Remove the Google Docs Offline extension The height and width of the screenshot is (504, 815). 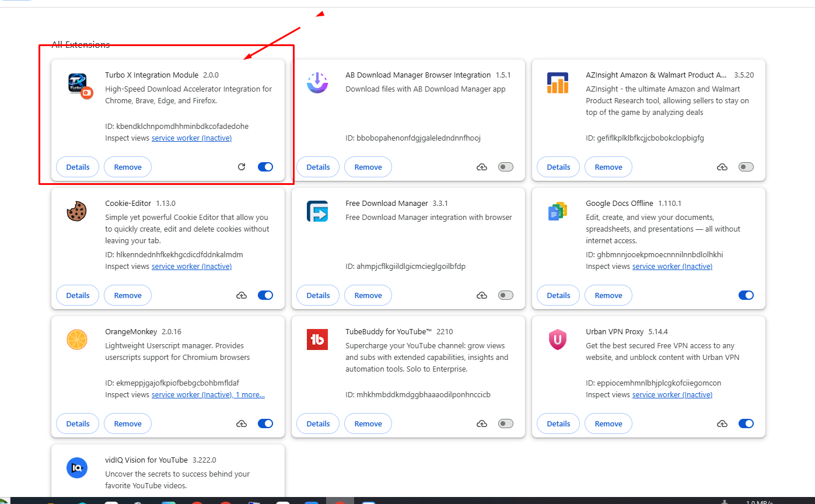pyautogui.click(x=608, y=295)
